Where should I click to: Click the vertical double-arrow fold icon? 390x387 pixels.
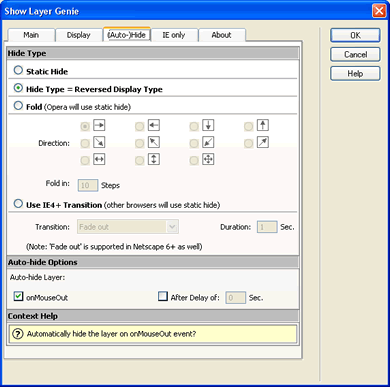(154, 159)
